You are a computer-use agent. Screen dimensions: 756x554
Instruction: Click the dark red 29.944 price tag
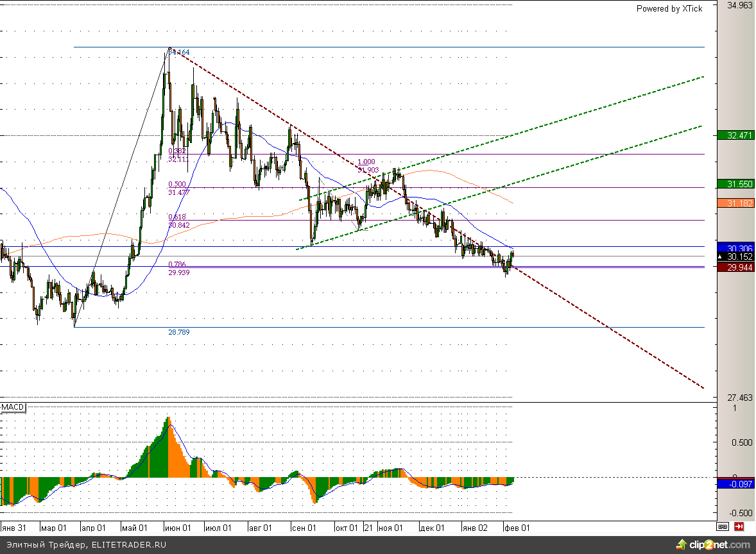pos(735,267)
